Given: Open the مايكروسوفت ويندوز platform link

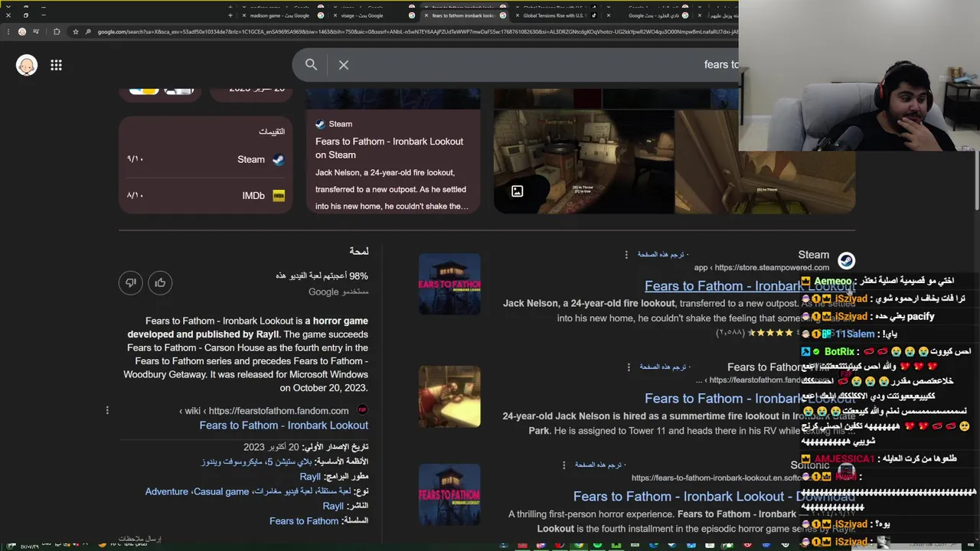Looking at the screenshot, I should tap(234, 461).
